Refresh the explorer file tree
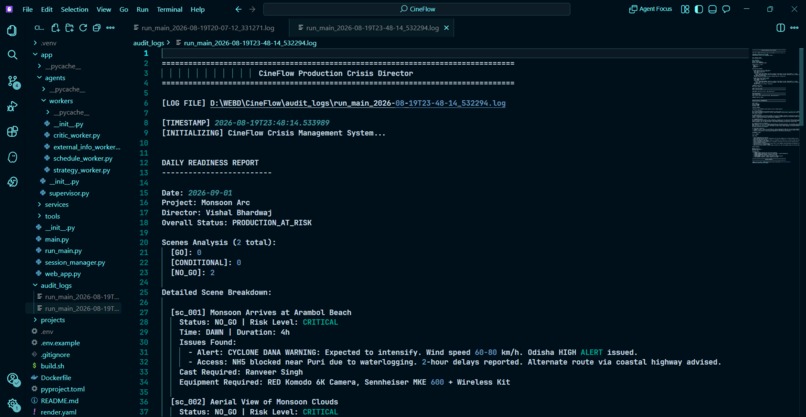This screenshot has width=806, height=417. click(83, 28)
